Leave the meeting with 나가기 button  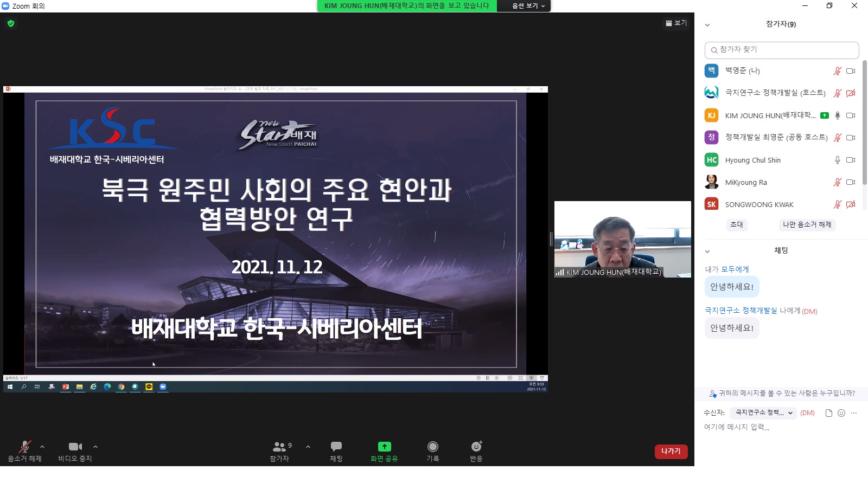(x=671, y=452)
